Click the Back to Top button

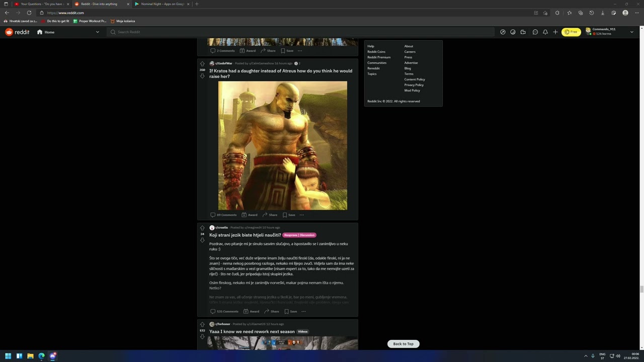tap(404, 344)
